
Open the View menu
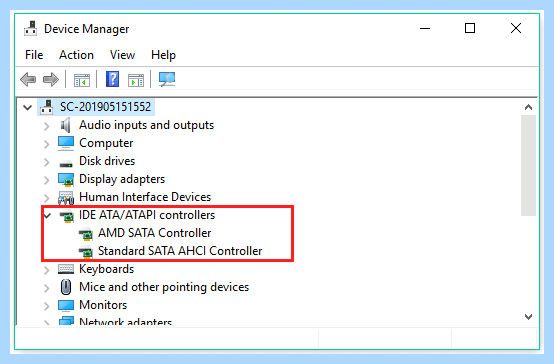tap(122, 55)
